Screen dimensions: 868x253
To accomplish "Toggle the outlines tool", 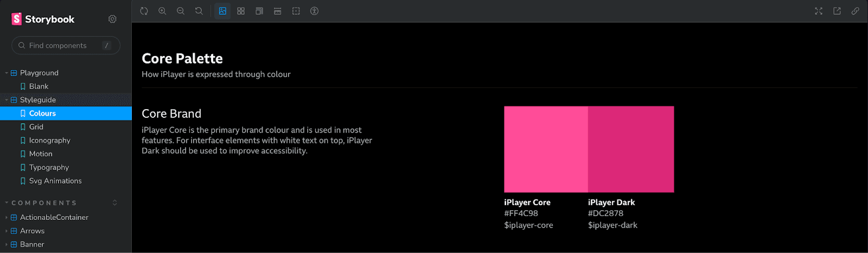I will [296, 11].
